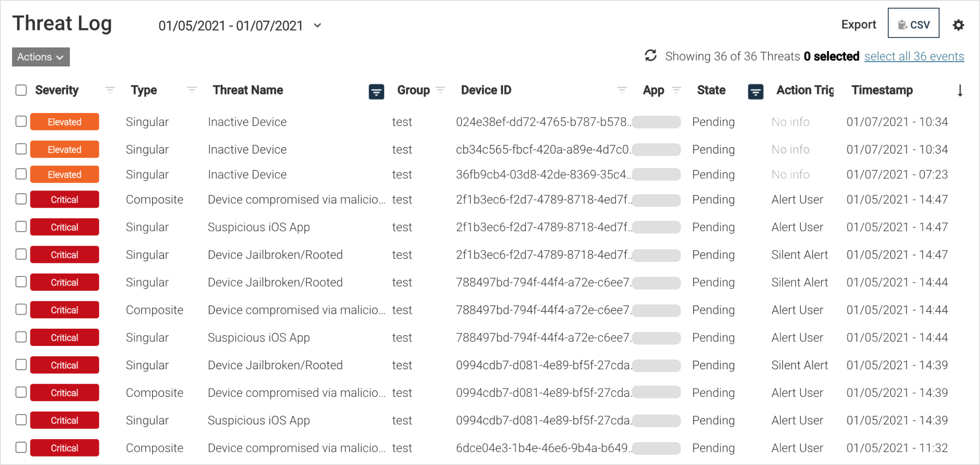
Task: Check the select-all checkbox in header
Action: pos(21,90)
